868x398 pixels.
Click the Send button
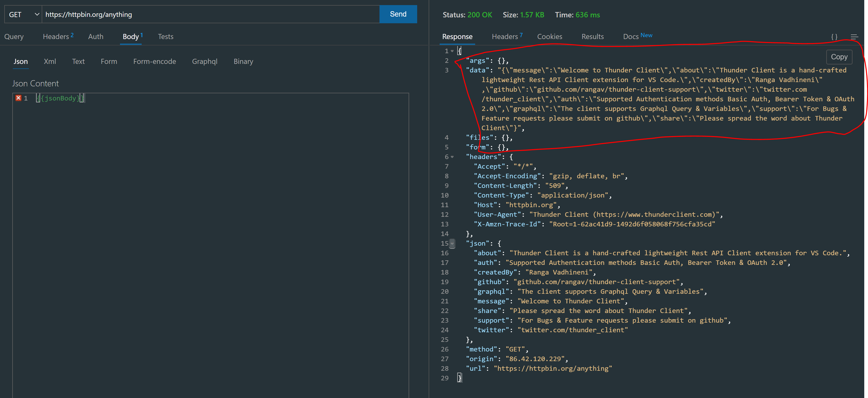pyautogui.click(x=398, y=14)
